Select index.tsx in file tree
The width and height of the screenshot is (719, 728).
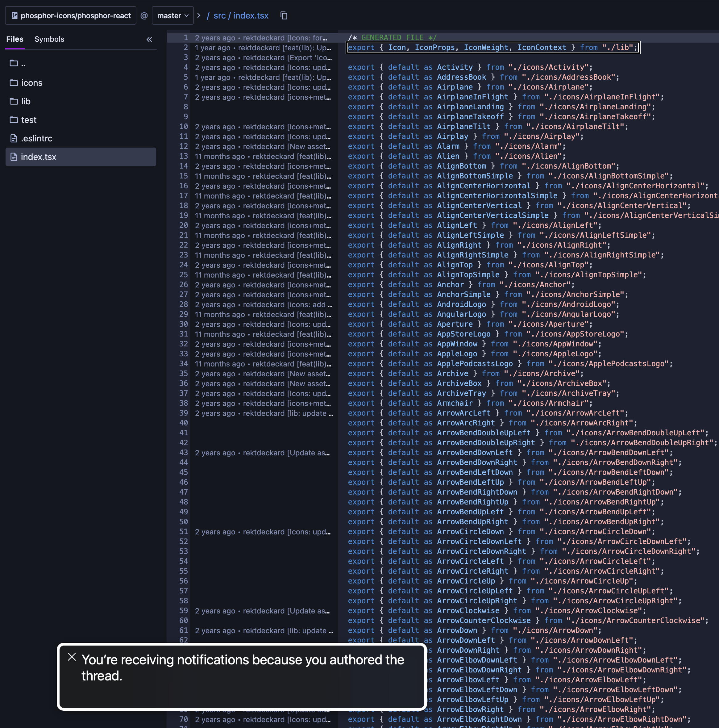pyautogui.click(x=38, y=157)
